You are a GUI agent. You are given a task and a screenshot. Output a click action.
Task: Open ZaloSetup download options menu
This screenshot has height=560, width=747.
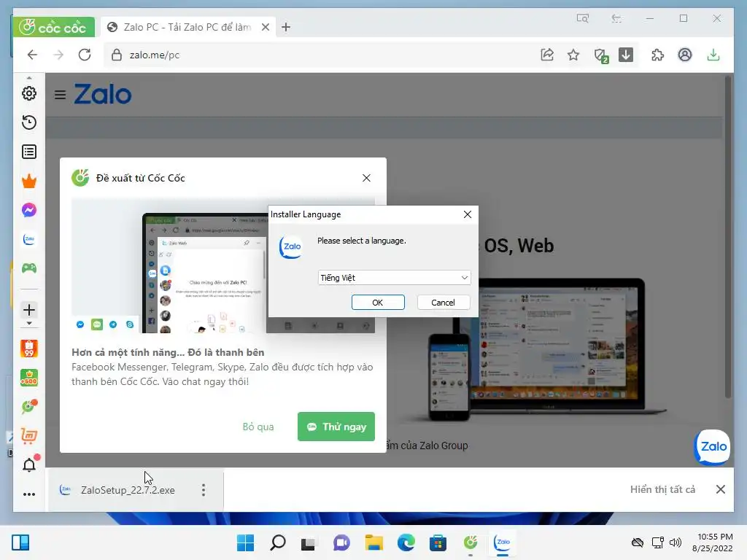204,490
